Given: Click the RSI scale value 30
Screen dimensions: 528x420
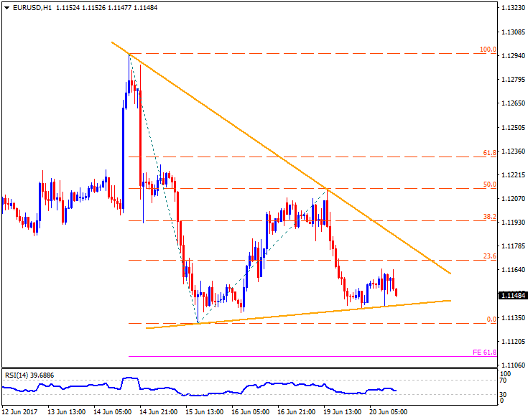Looking at the screenshot, I should 503,394.
